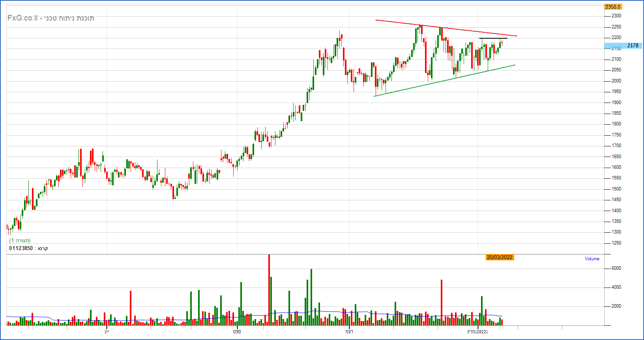Click the blue Volume label
The image size is (644, 340).
coord(592,259)
